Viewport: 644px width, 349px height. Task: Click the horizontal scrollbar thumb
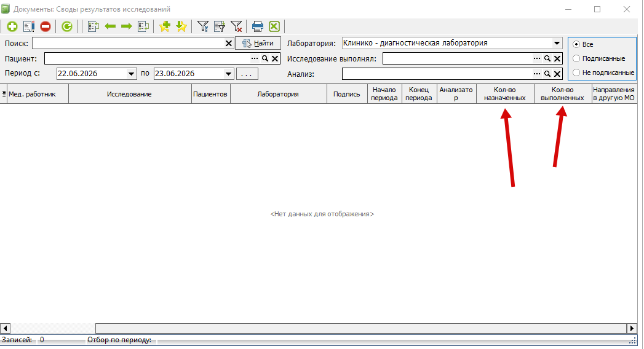click(361, 329)
